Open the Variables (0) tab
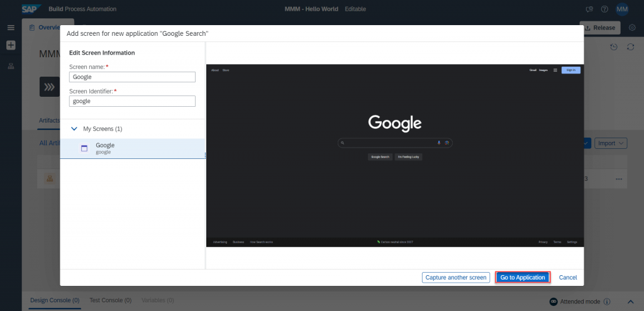This screenshot has width=644, height=311. [158, 301]
